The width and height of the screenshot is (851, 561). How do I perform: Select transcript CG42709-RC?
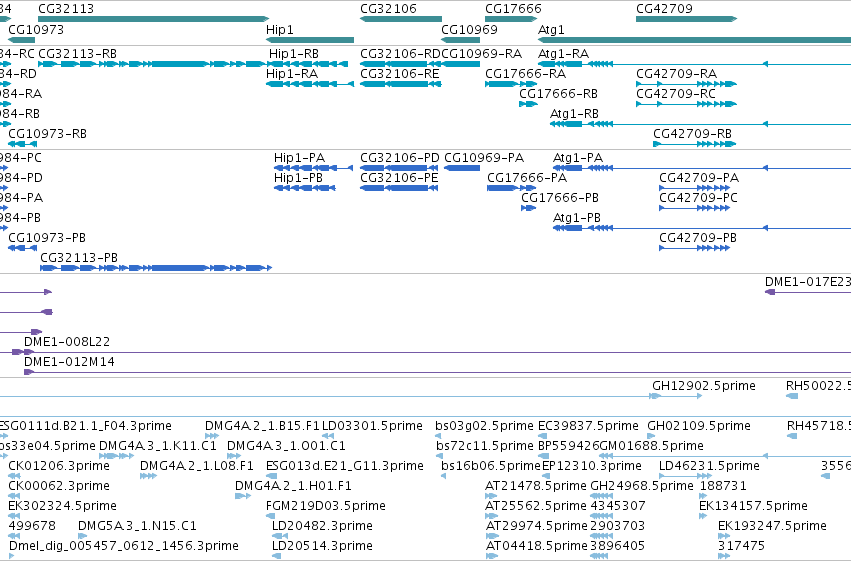(687, 104)
